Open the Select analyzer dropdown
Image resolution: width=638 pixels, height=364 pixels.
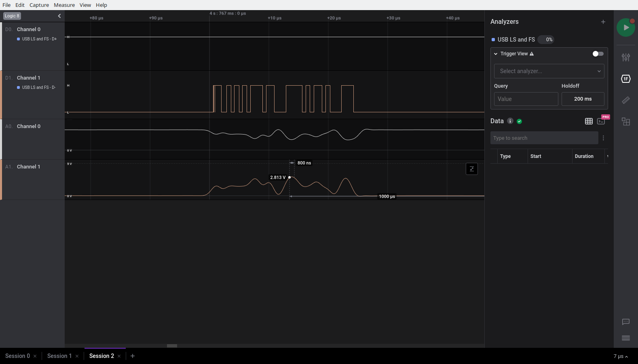click(x=549, y=71)
